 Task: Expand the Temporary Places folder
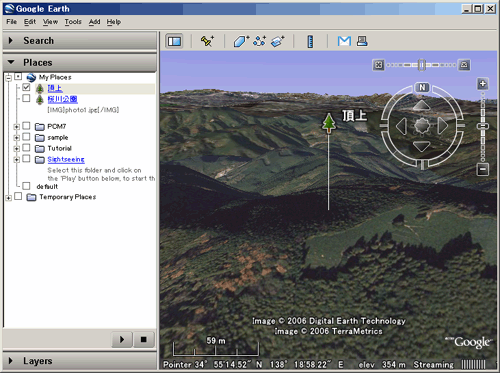click(9, 198)
